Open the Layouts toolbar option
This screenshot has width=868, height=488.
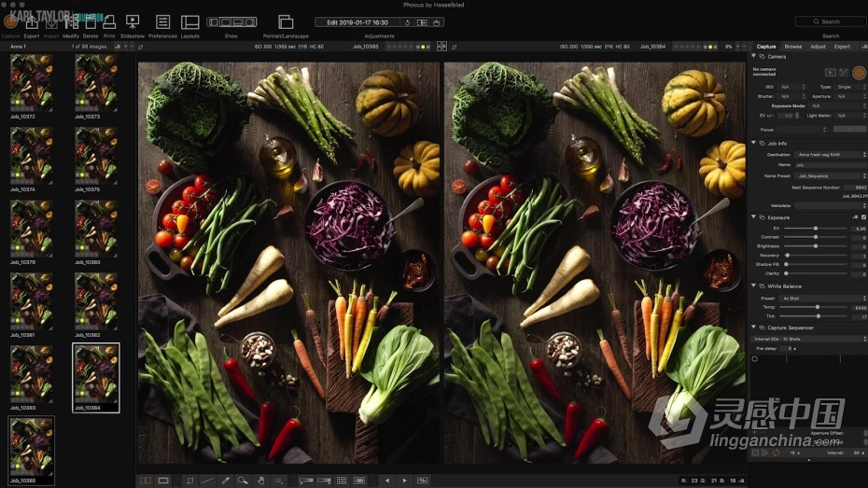tap(189, 22)
